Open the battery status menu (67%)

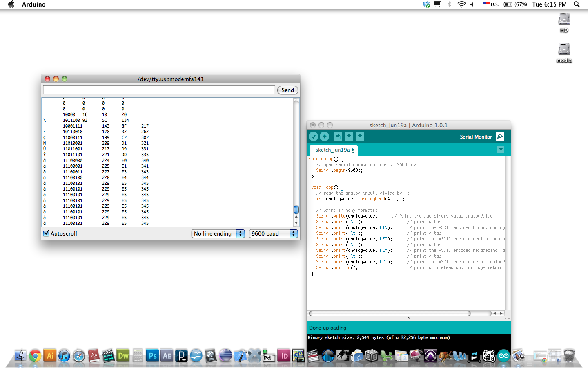click(x=515, y=4)
